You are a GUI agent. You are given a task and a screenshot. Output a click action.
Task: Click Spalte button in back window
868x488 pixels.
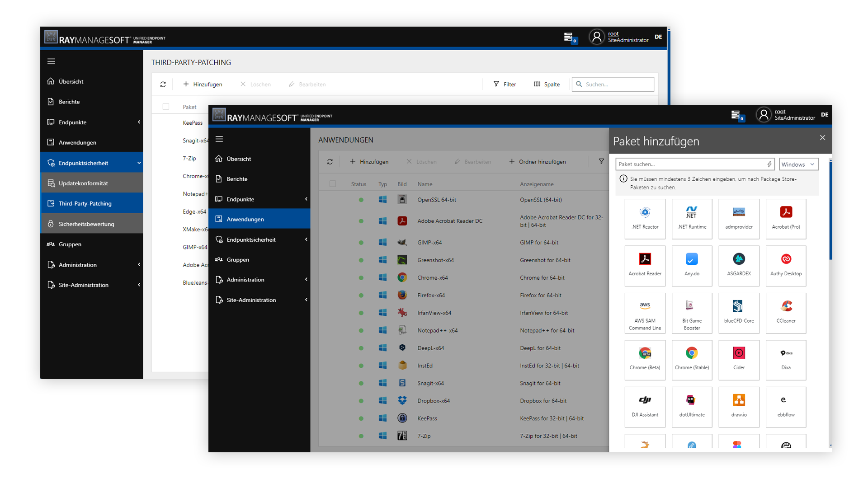tap(547, 84)
